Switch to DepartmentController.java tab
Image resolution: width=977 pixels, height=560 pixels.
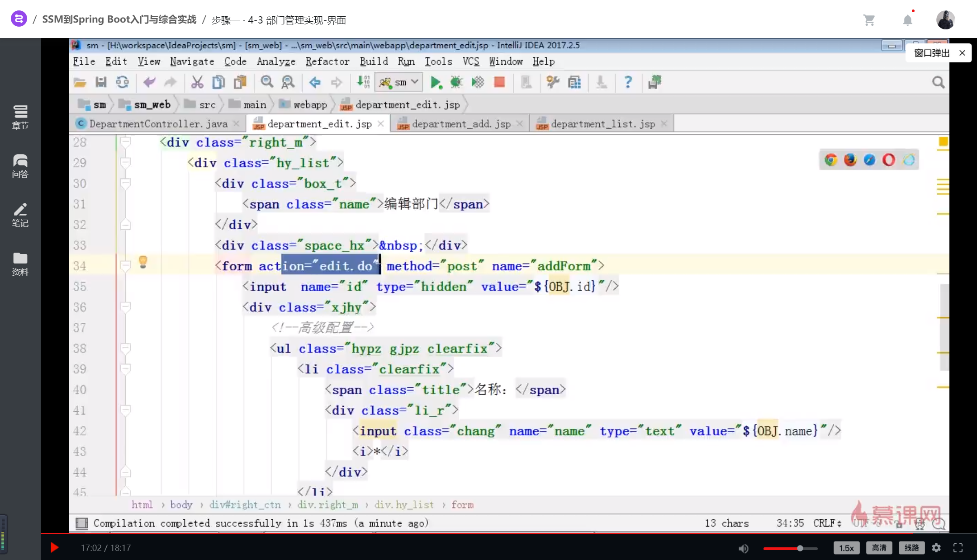tap(158, 124)
